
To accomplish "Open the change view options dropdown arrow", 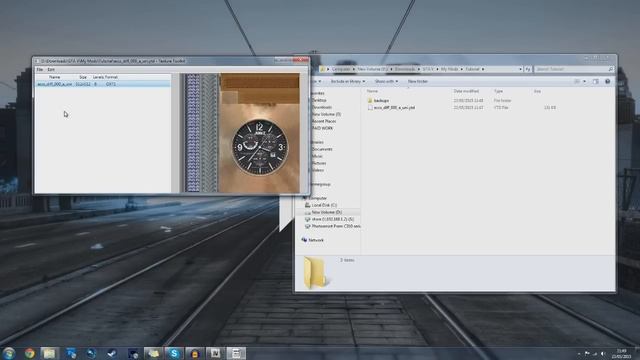I will pos(584,82).
